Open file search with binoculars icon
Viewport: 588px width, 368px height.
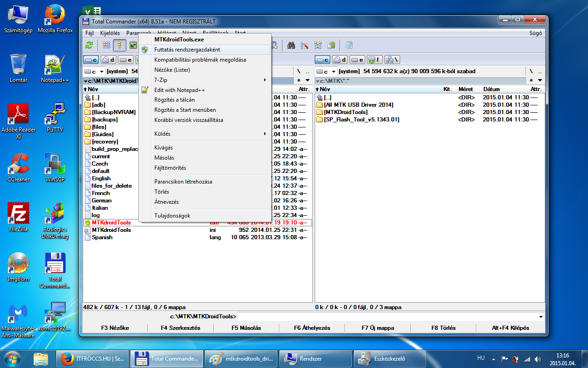[291, 45]
